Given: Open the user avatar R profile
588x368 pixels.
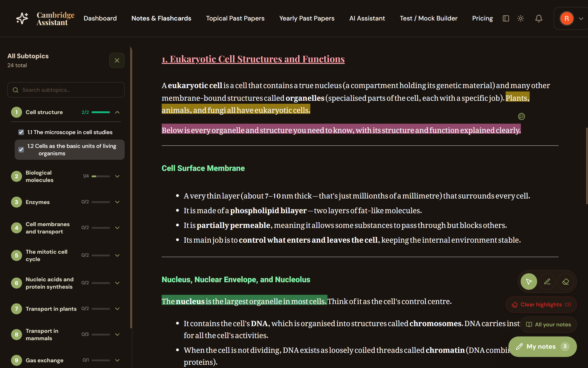Looking at the screenshot, I should (567, 18).
